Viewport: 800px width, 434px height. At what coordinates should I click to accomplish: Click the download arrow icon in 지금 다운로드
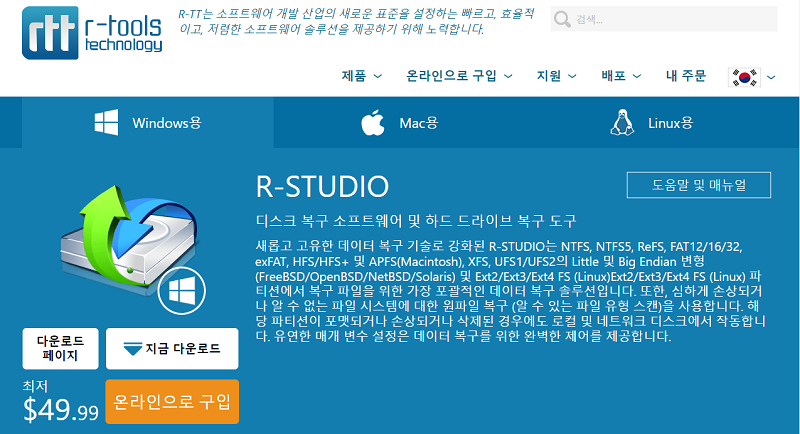coord(133,349)
